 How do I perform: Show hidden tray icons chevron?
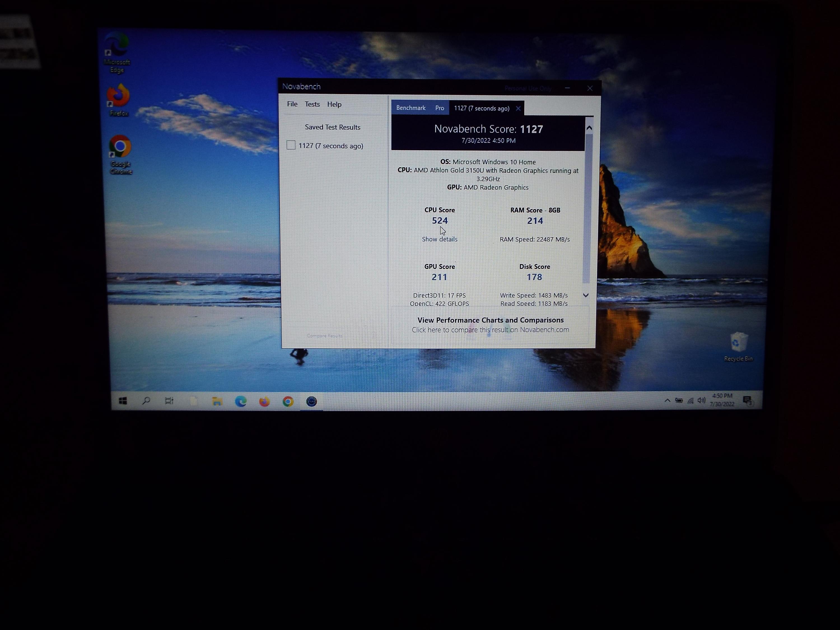(x=667, y=401)
